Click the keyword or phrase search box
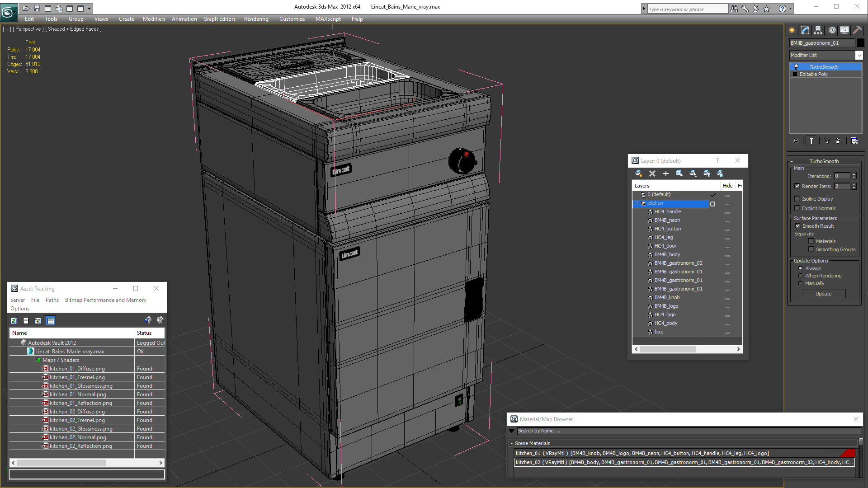Image resolution: width=868 pixels, height=488 pixels. click(x=687, y=9)
